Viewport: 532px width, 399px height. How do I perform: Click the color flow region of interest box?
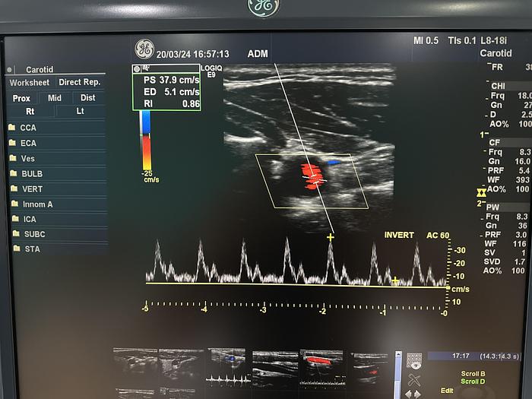tap(312, 181)
